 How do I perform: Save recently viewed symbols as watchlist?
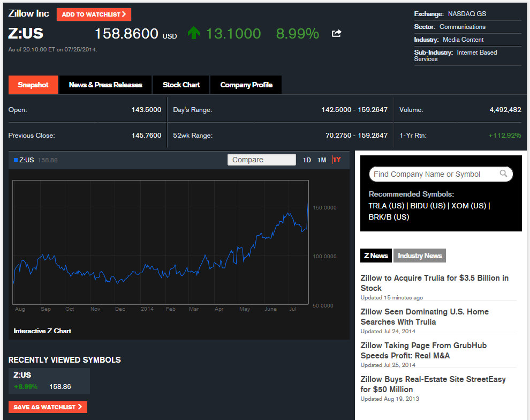[48, 407]
